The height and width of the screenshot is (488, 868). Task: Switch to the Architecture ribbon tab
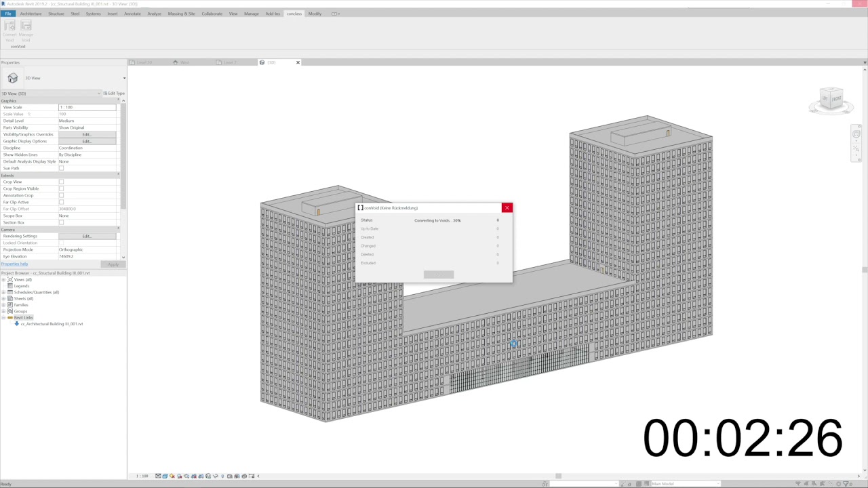click(x=31, y=14)
